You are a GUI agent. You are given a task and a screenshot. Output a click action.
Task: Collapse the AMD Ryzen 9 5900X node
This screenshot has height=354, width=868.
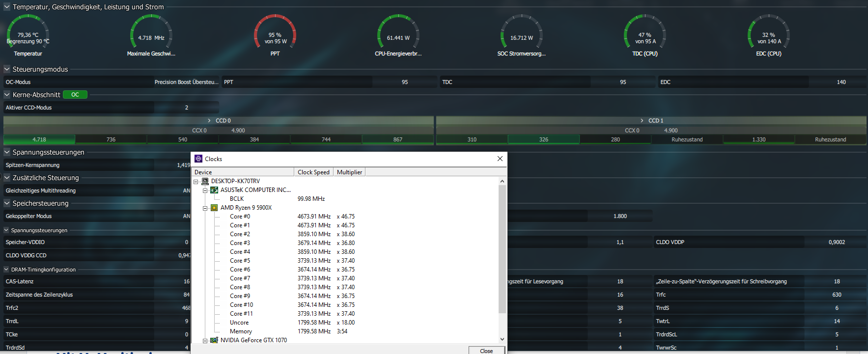[x=205, y=208]
